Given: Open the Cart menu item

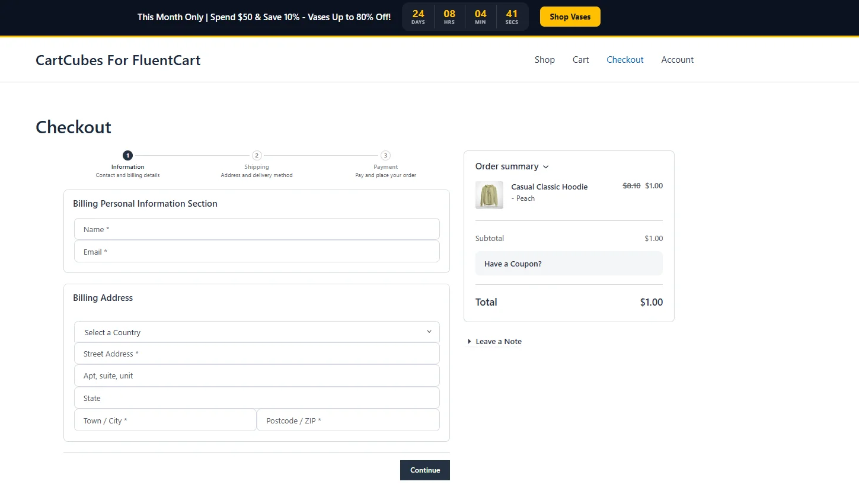Looking at the screenshot, I should click(580, 60).
